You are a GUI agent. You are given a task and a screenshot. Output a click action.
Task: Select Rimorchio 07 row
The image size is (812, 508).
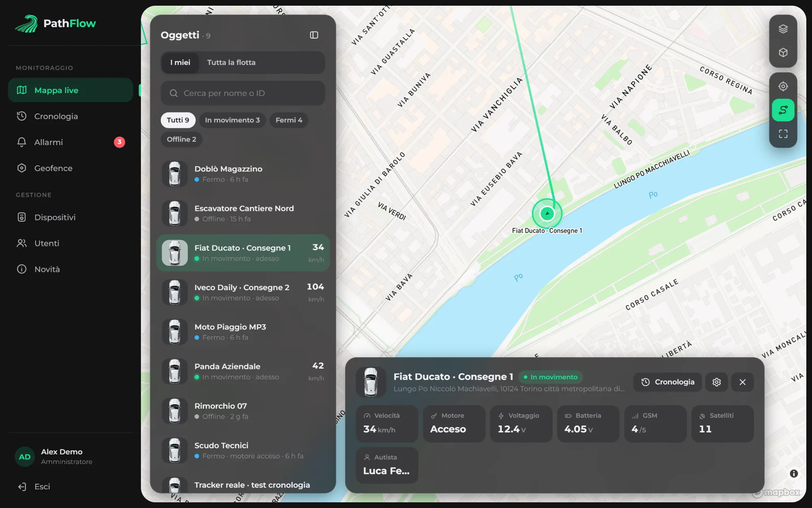point(243,411)
